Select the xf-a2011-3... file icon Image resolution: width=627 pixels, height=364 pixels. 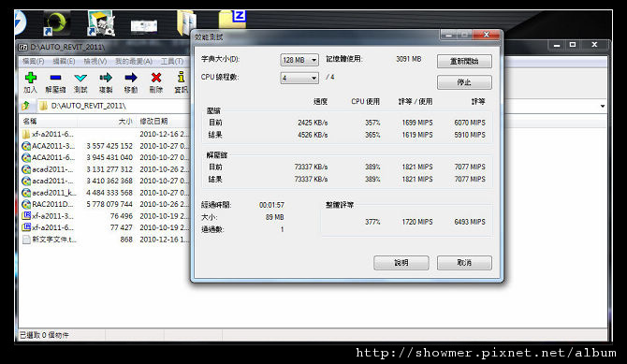(x=26, y=216)
